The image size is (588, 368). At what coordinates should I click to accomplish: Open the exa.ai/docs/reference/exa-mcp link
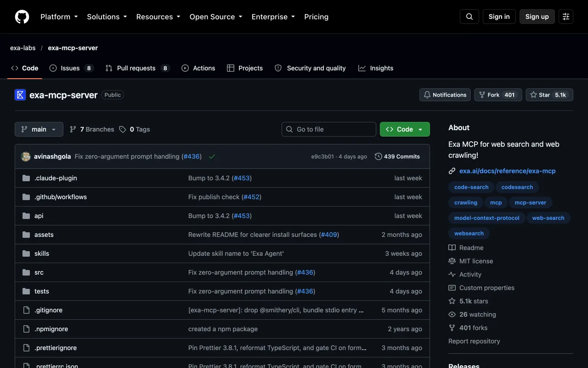tap(507, 171)
